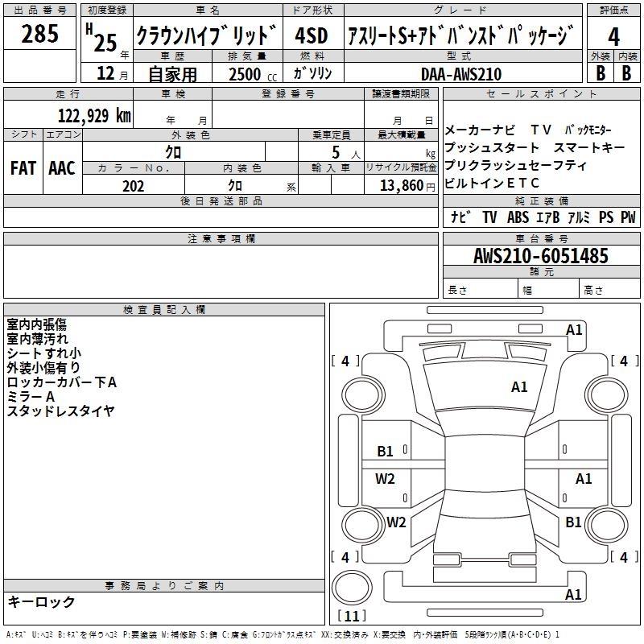Click the front right wheel circle
644x644 pixels.
click(607, 395)
